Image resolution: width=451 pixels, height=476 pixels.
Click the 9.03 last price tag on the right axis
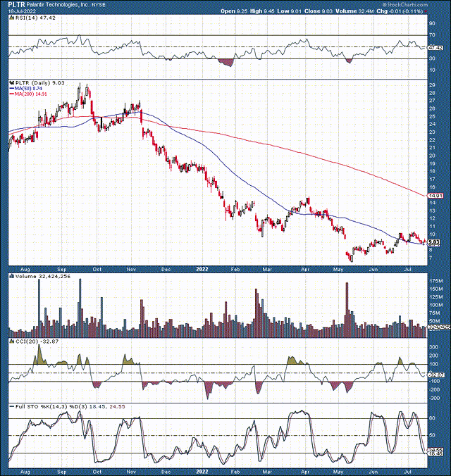(433, 242)
